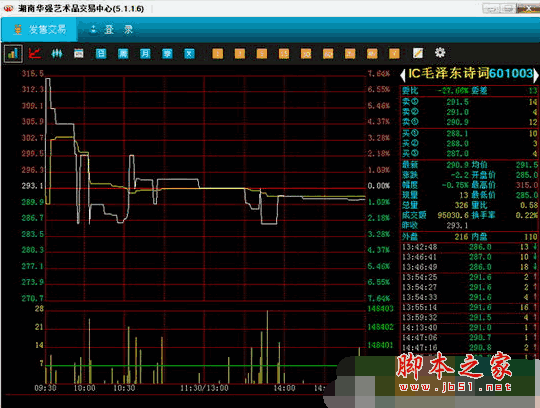Select the 卖② ask price 291.0
The image size is (540, 408).
tap(457, 112)
